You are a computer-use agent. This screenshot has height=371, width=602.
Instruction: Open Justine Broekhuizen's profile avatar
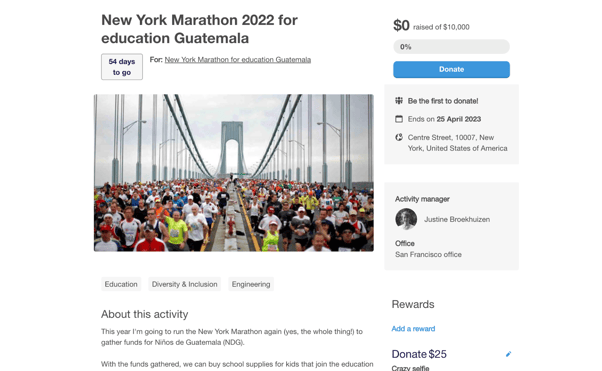pos(406,219)
